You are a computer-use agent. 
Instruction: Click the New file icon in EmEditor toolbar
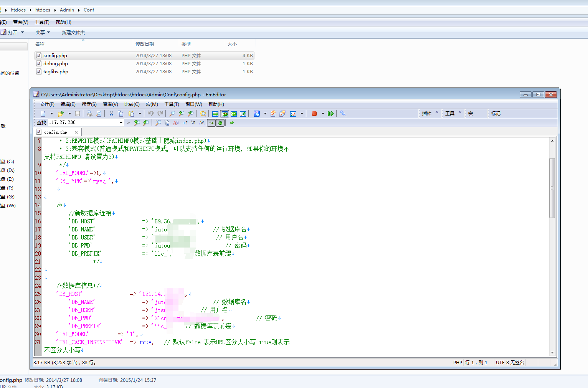(x=43, y=114)
